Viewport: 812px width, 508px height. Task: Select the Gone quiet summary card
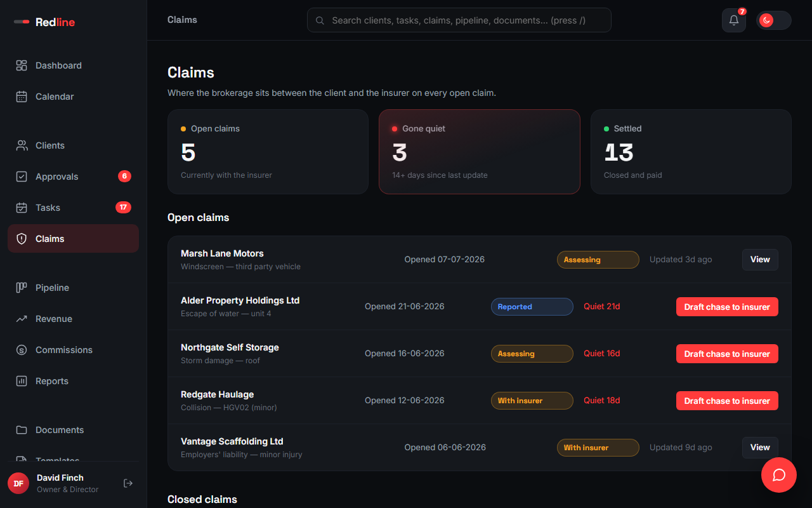click(480, 152)
